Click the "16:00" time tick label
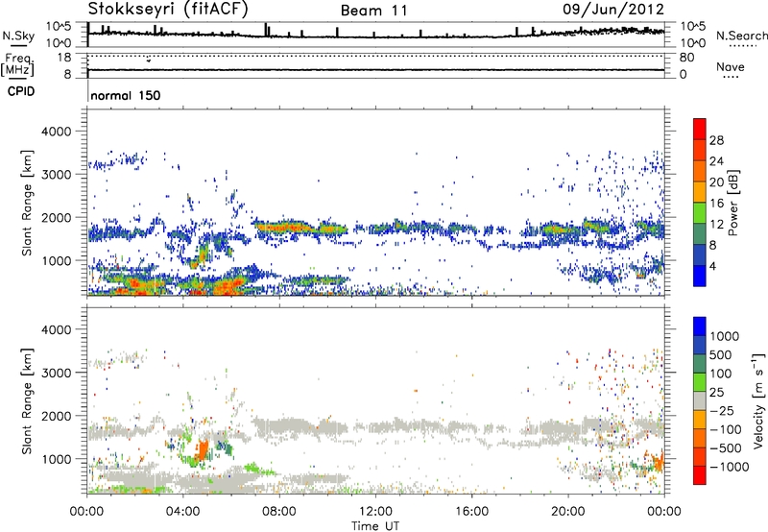 [x=471, y=512]
